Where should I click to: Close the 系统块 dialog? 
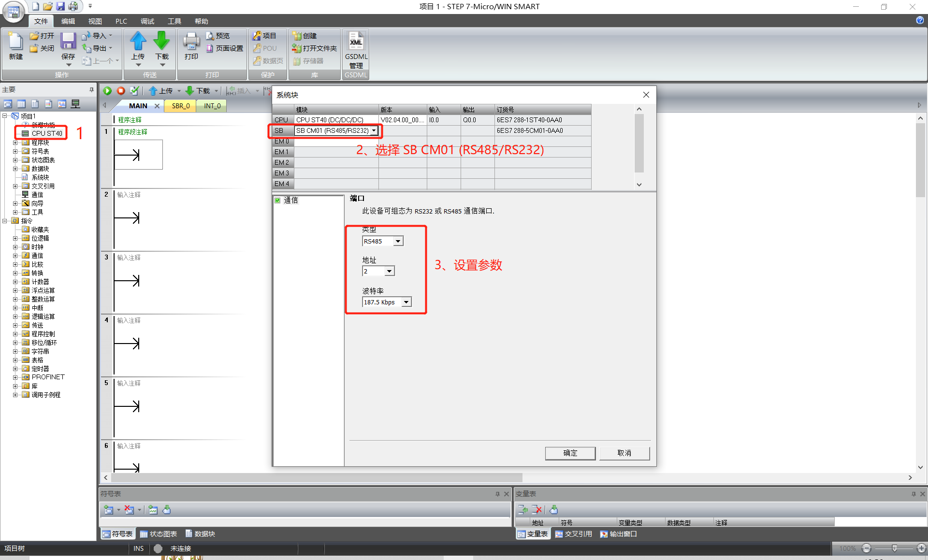pyautogui.click(x=646, y=95)
